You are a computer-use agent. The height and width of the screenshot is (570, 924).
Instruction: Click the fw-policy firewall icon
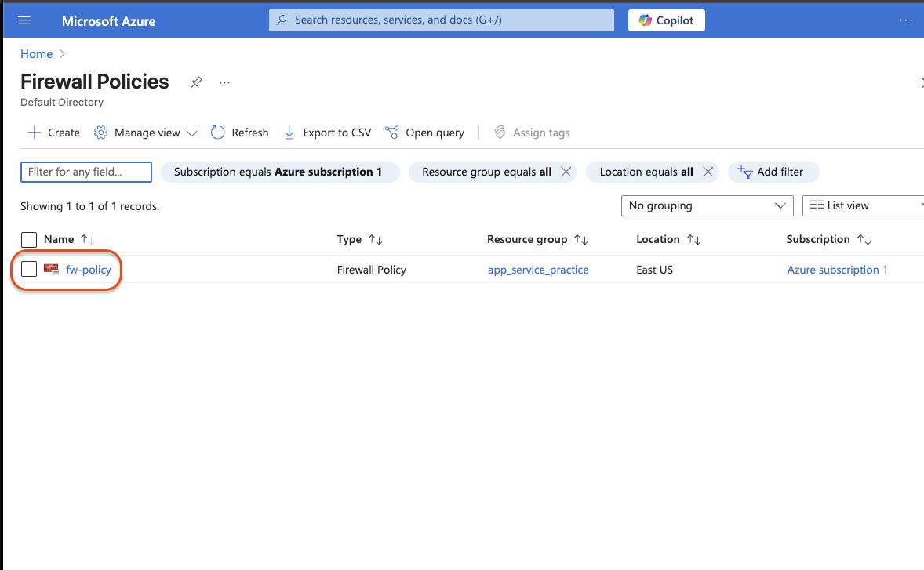pyautogui.click(x=51, y=269)
